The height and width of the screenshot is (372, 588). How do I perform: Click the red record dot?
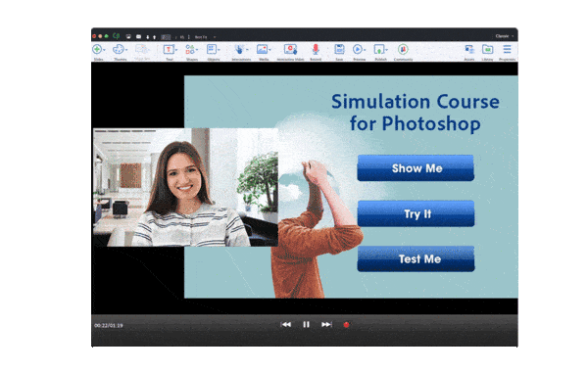346,325
